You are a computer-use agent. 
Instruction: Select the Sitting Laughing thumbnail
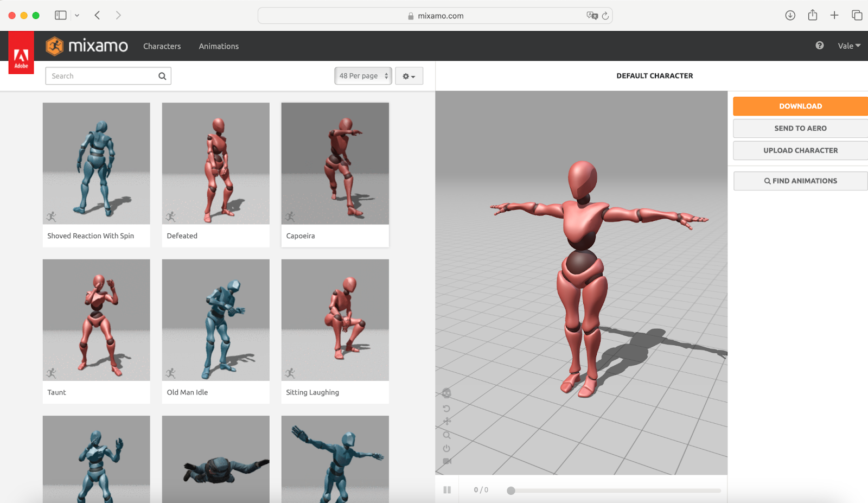tap(335, 320)
